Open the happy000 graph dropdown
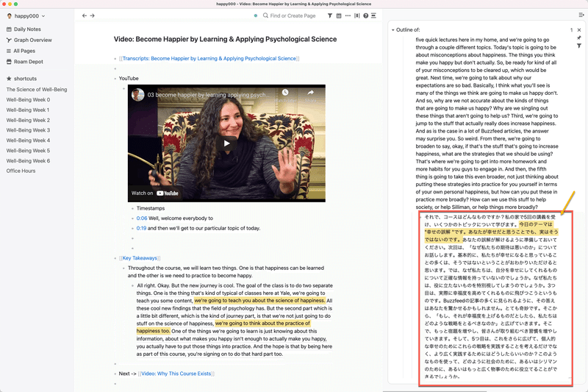This screenshot has height=392, width=588. point(26,16)
